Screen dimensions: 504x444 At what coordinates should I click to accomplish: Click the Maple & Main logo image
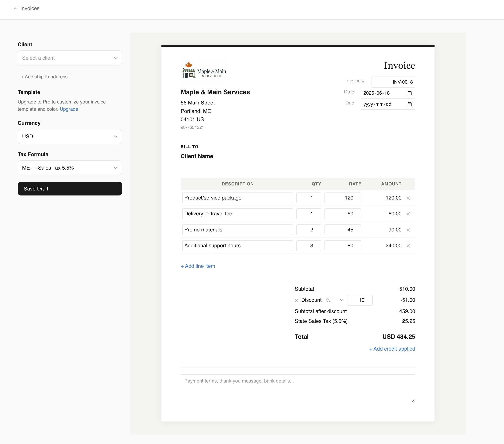click(x=204, y=71)
